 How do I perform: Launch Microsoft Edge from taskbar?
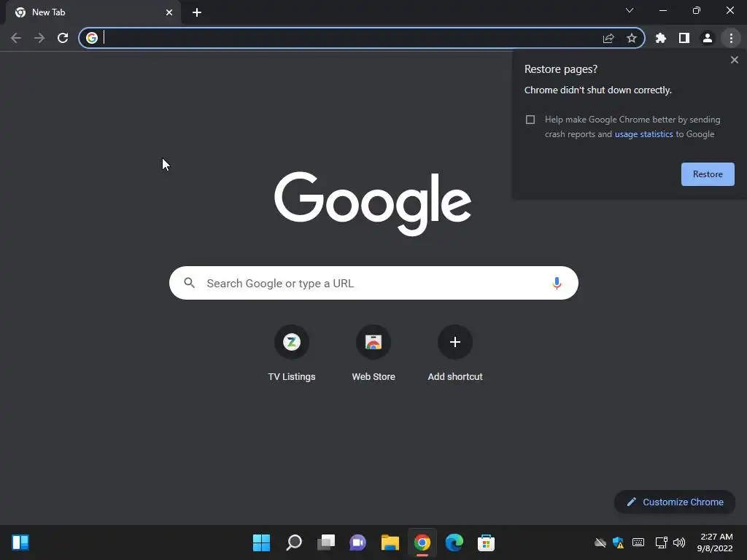pyautogui.click(x=454, y=542)
